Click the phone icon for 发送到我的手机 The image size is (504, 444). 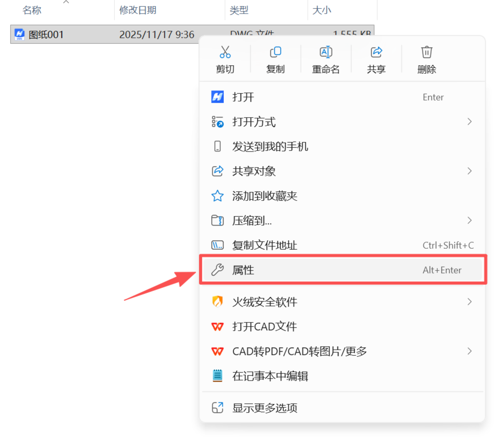point(217,147)
